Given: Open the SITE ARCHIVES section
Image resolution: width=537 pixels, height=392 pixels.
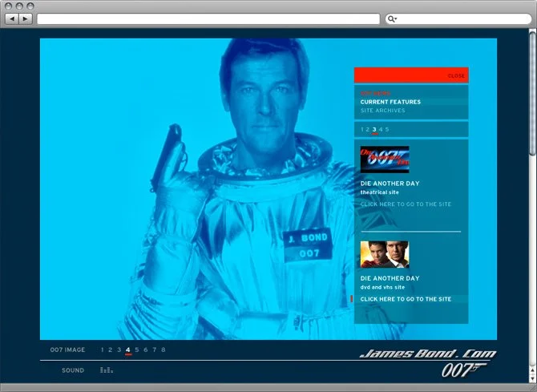Looking at the screenshot, I should (x=382, y=111).
